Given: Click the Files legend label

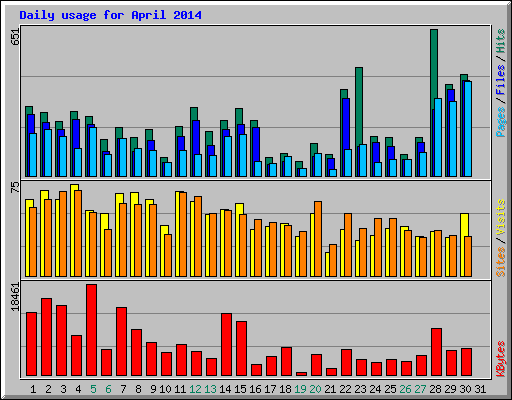Looking at the screenshot, I should [501, 79].
